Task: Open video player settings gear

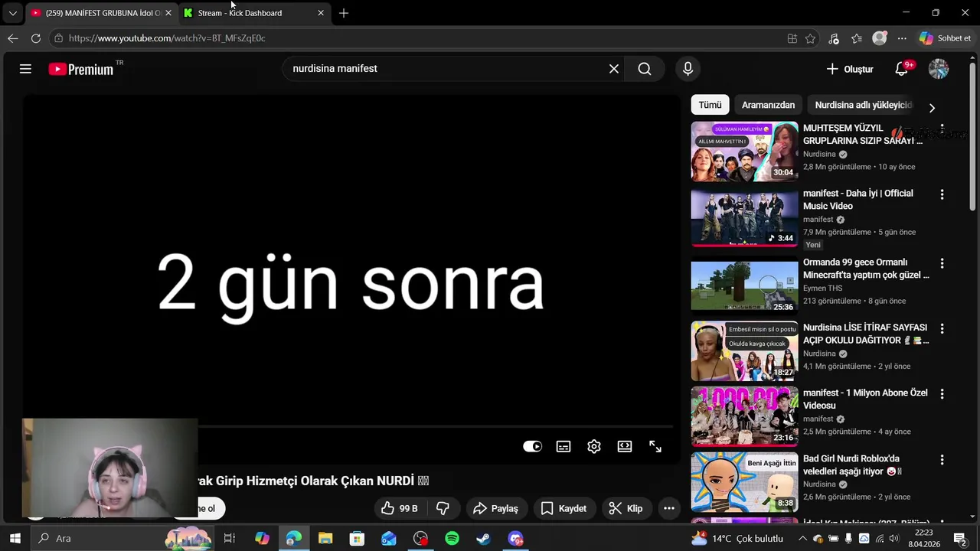Action: pos(594,447)
